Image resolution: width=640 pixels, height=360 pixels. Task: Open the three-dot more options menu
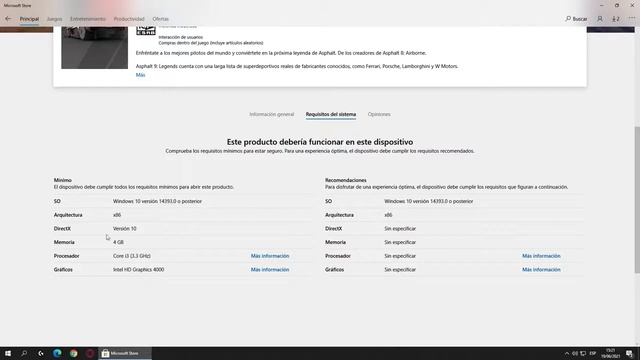point(632,19)
